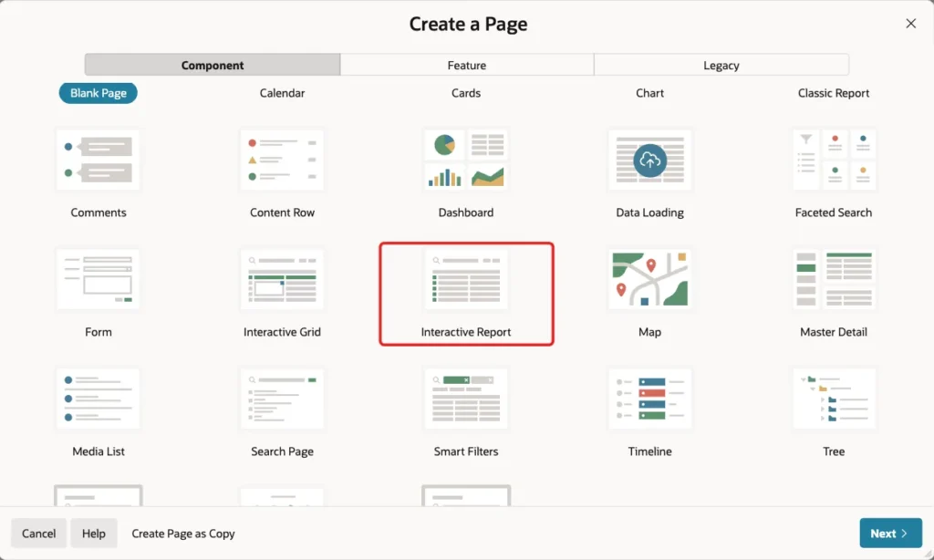
Task: Click the Search Page label
Action: tap(283, 451)
